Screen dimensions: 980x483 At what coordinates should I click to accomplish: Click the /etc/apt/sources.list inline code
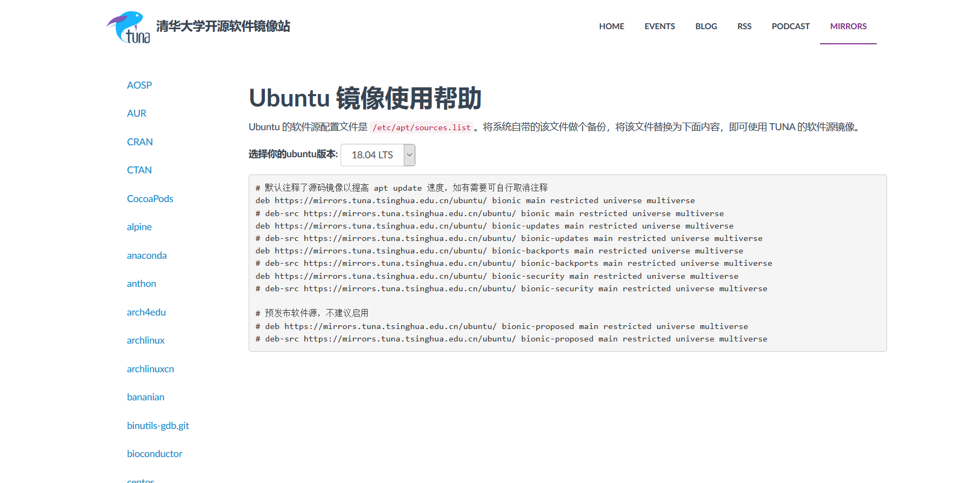tap(422, 128)
